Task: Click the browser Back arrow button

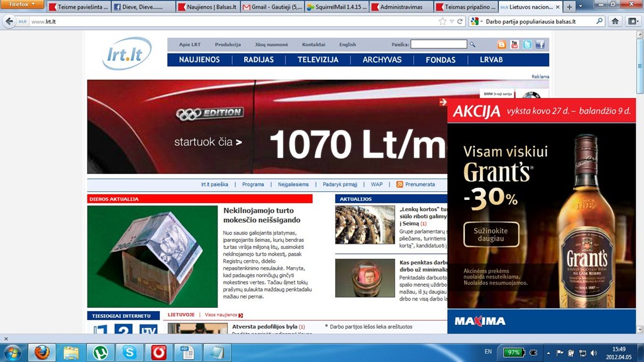Action: 9,21
